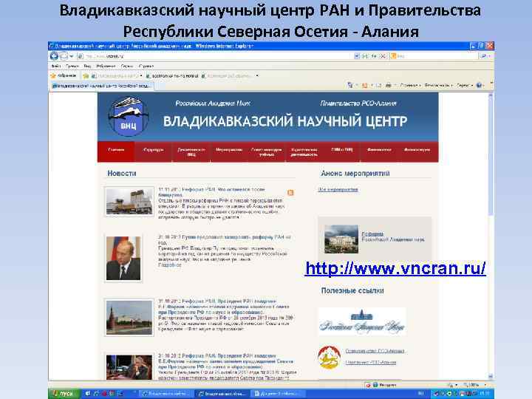
Task: Open the Страница dropdown in the command bar
Action: point(410,85)
